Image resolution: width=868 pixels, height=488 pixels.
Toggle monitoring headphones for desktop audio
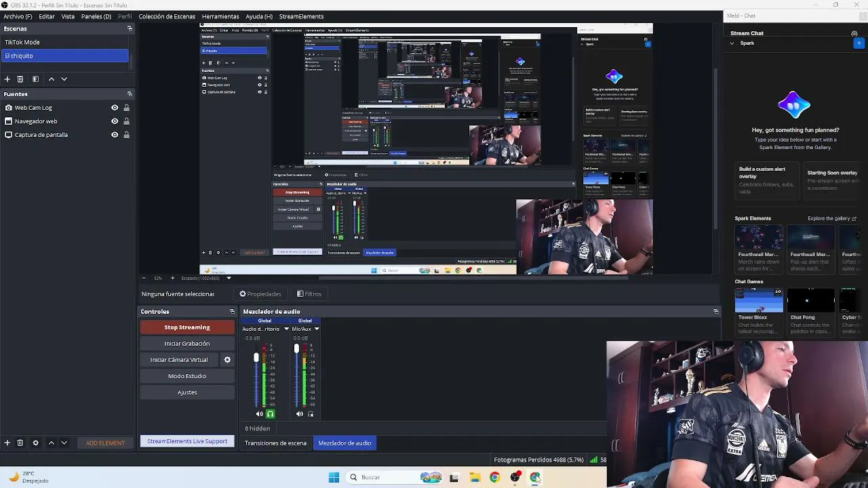point(270,414)
